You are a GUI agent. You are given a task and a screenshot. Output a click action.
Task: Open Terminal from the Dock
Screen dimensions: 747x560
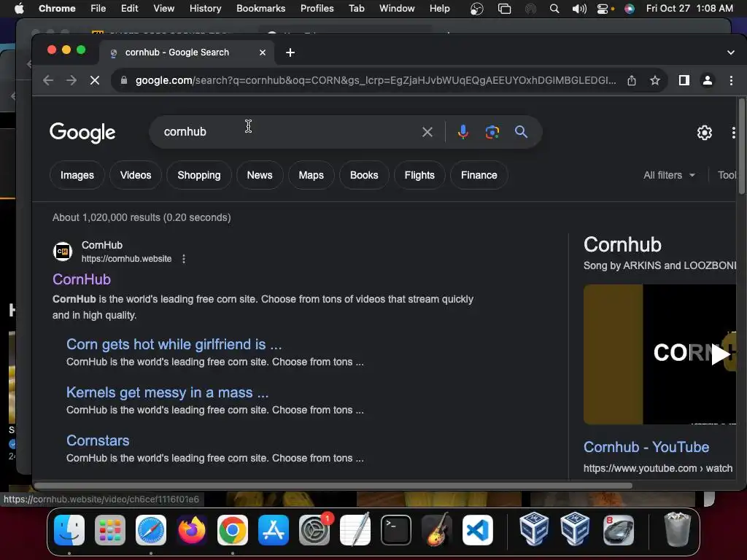(396, 530)
